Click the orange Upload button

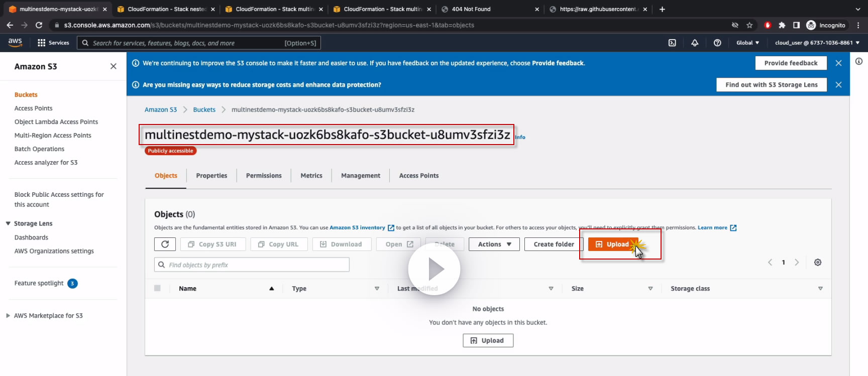point(613,244)
